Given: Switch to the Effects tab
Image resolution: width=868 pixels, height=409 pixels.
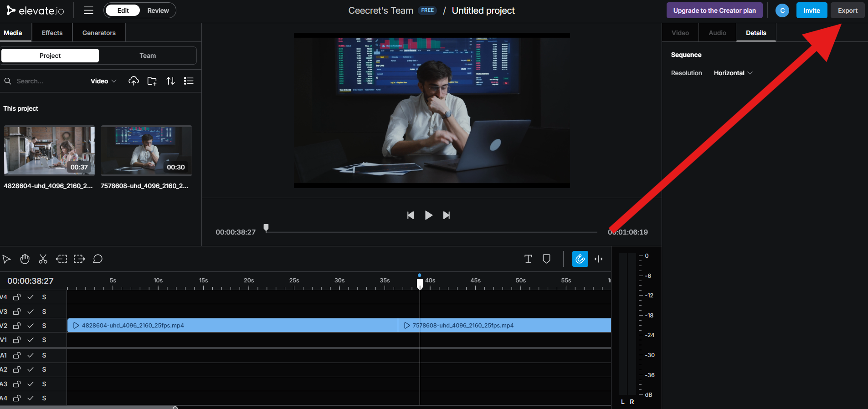Looking at the screenshot, I should point(52,33).
